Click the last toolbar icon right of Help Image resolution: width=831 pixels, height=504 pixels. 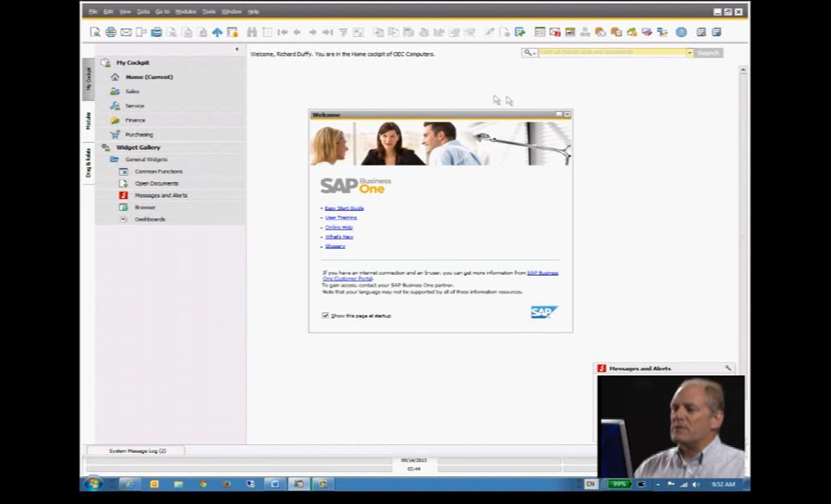click(717, 32)
